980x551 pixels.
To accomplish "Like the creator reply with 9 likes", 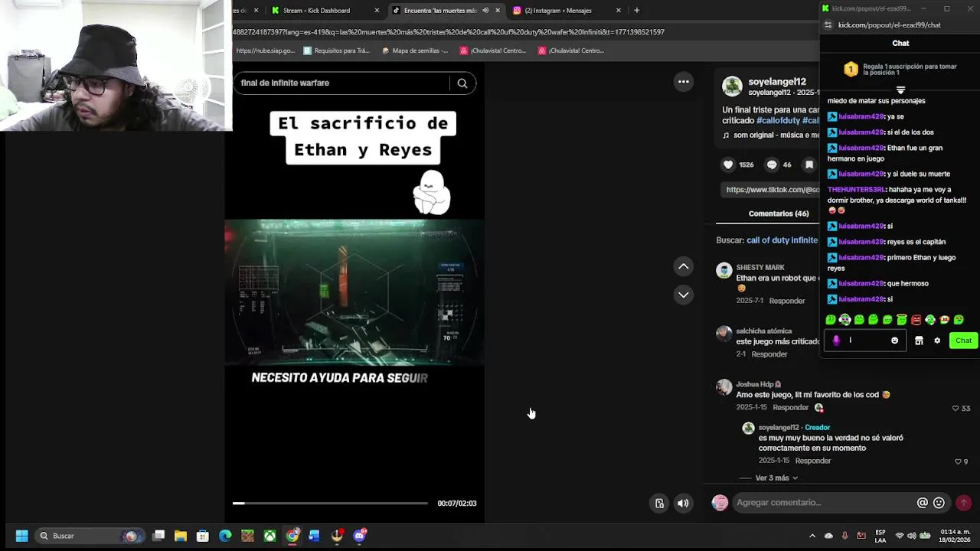I will (x=958, y=461).
